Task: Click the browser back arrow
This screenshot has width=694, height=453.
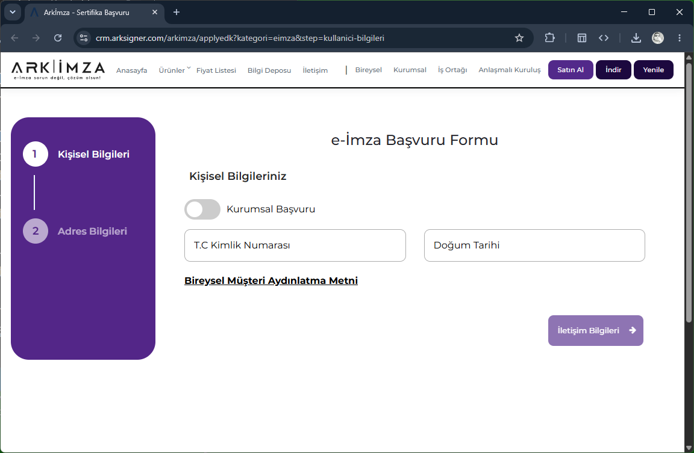Action: click(x=15, y=38)
